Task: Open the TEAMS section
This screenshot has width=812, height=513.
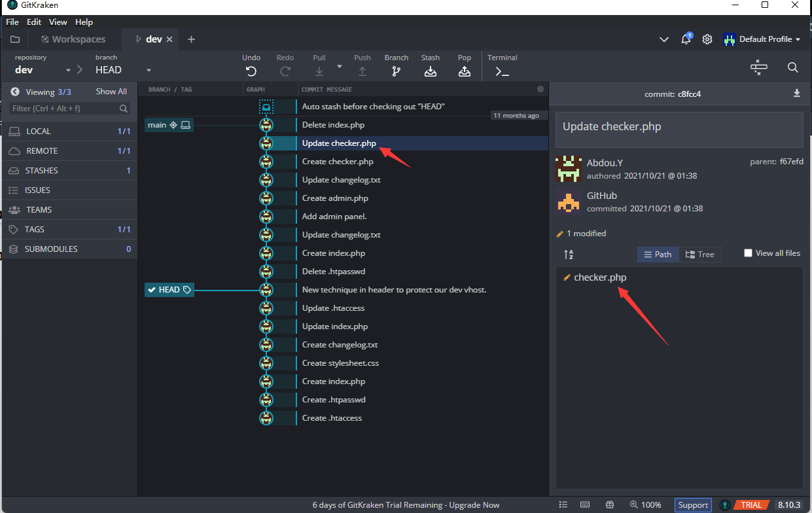Action: click(x=69, y=210)
